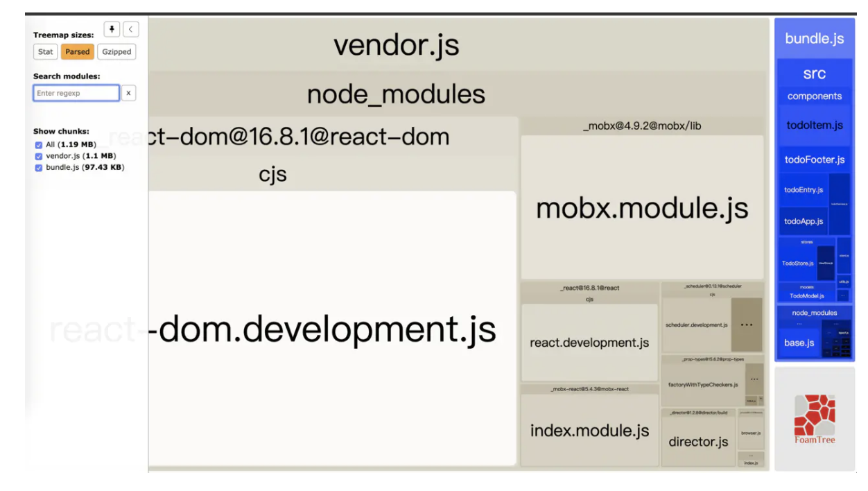
Task: Uncheck the vendor.js chunk checkbox
Action: pyautogui.click(x=39, y=156)
